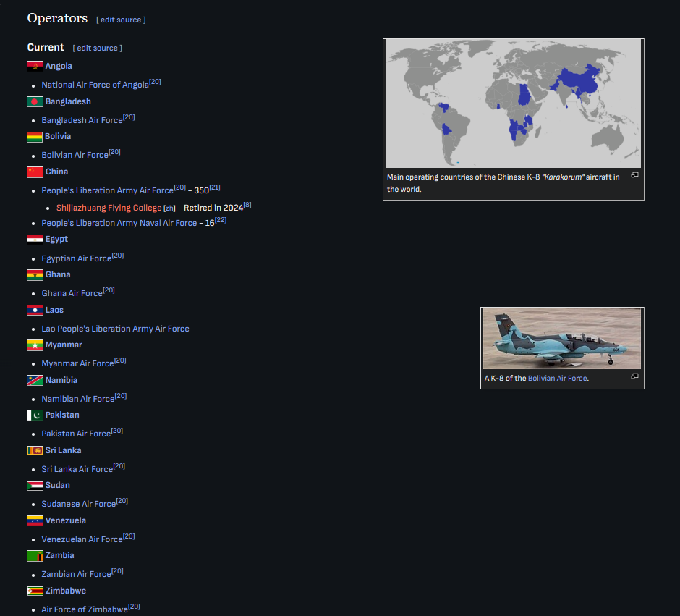Open citation 21 after 350
Screen dimensions: 680x616
(x=215, y=187)
